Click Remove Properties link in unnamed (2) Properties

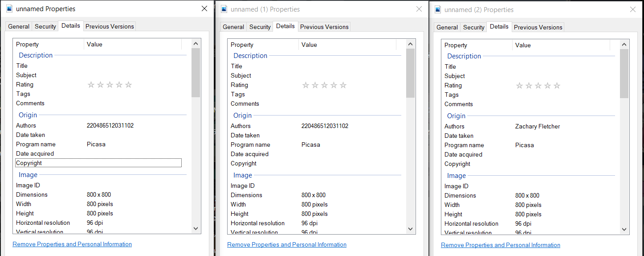501,245
